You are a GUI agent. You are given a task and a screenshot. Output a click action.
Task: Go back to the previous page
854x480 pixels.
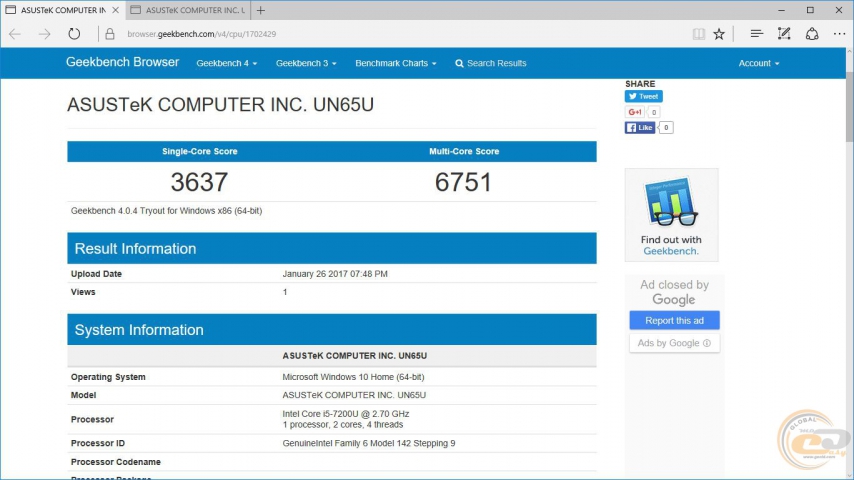click(15, 34)
